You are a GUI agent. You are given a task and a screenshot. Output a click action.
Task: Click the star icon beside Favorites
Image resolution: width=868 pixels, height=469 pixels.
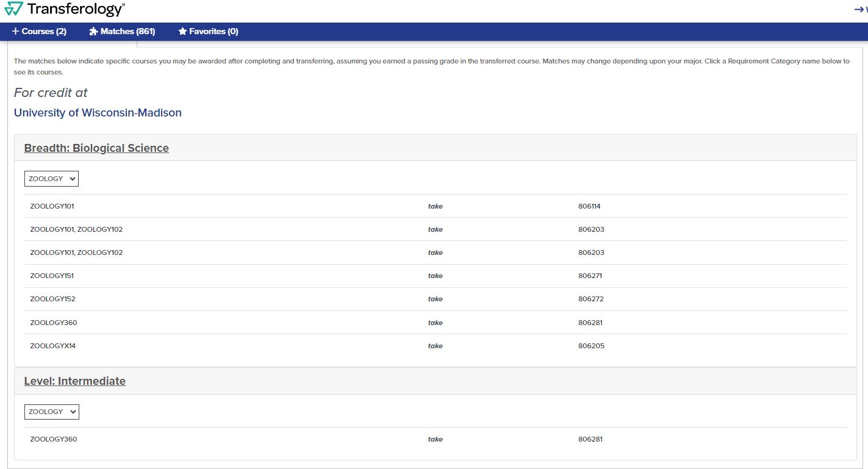click(182, 31)
